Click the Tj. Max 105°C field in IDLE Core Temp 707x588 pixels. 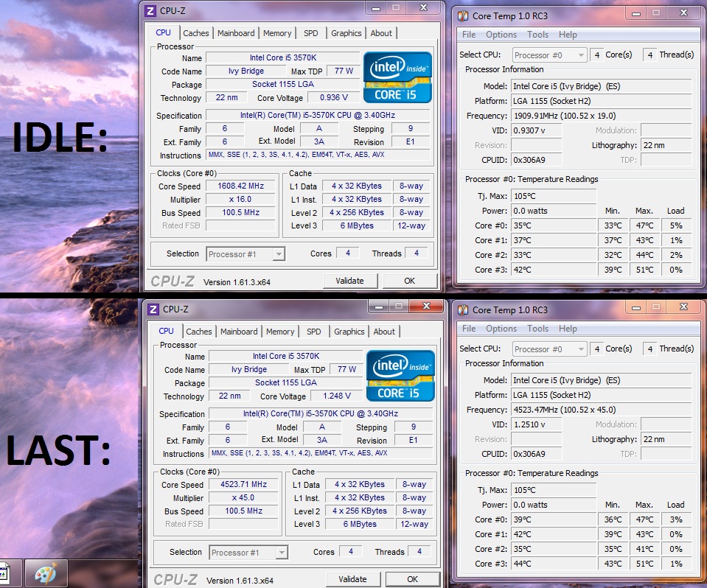click(x=554, y=196)
